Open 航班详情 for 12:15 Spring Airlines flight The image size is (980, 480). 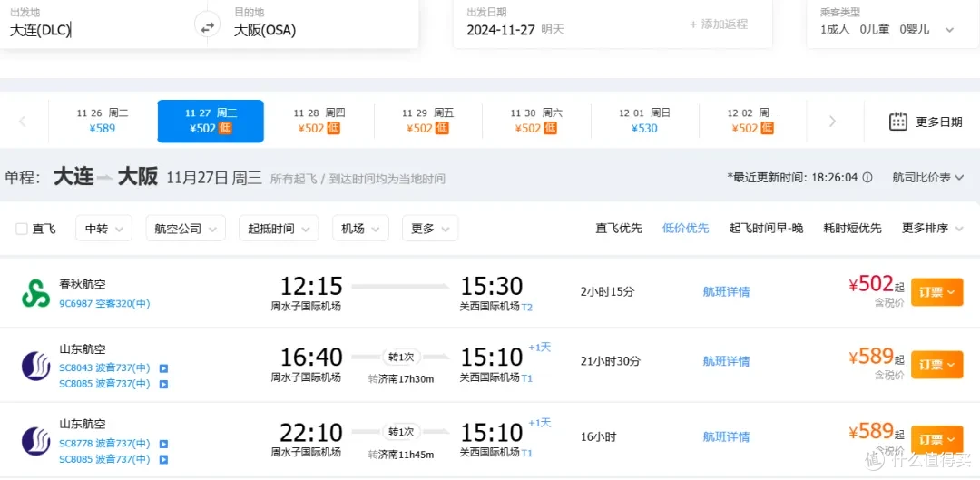click(726, 291)
